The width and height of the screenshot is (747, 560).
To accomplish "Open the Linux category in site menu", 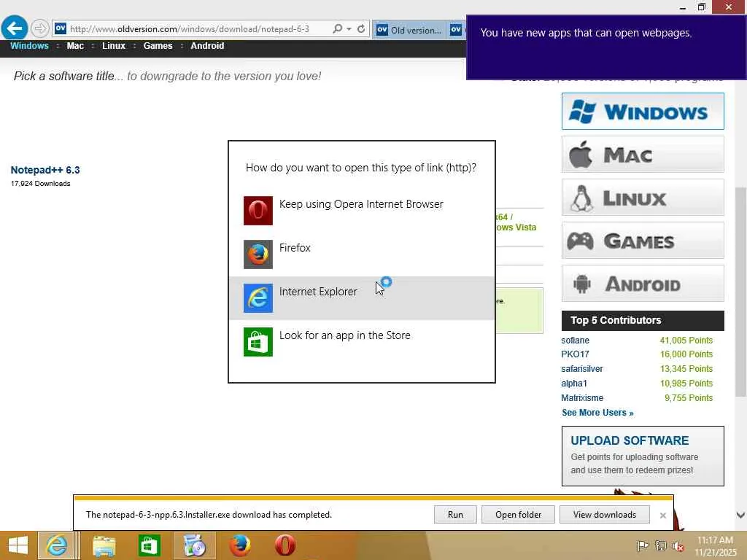I will coord(114,46).
